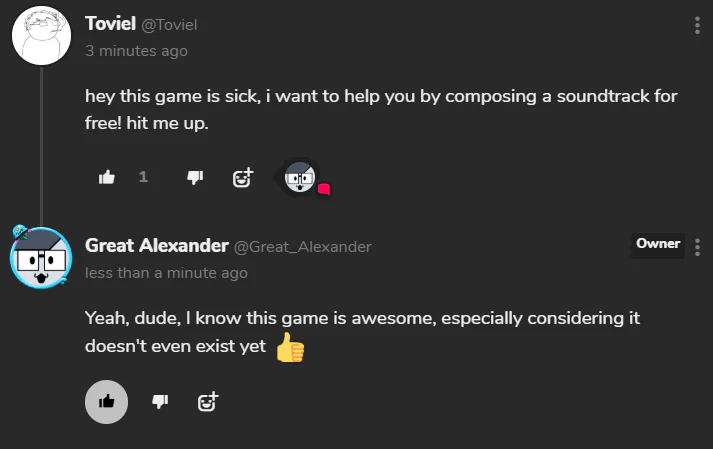Dislike Toviel's comment

[195, 177]
